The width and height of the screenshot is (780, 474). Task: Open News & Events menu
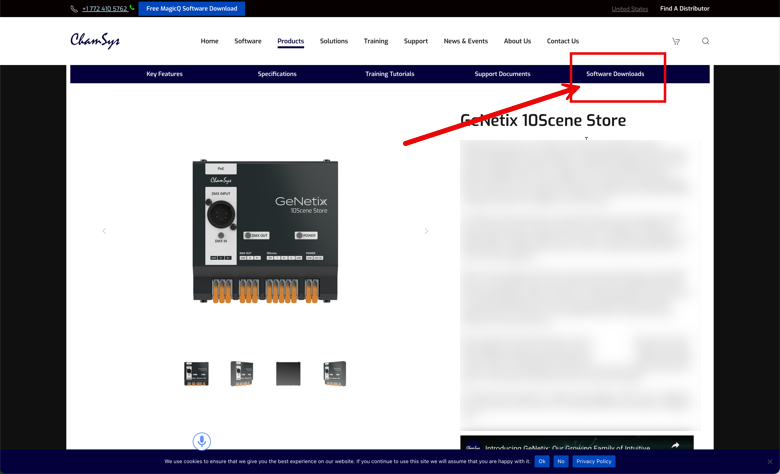(x=466, y=41)
